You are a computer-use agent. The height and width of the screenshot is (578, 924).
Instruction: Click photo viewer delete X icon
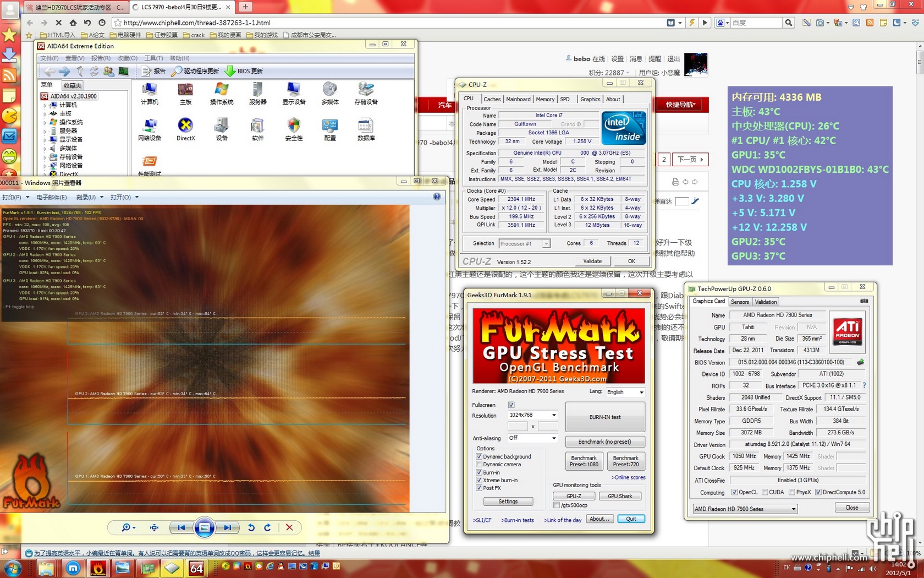pyautogui.click(x=289, y=527)
